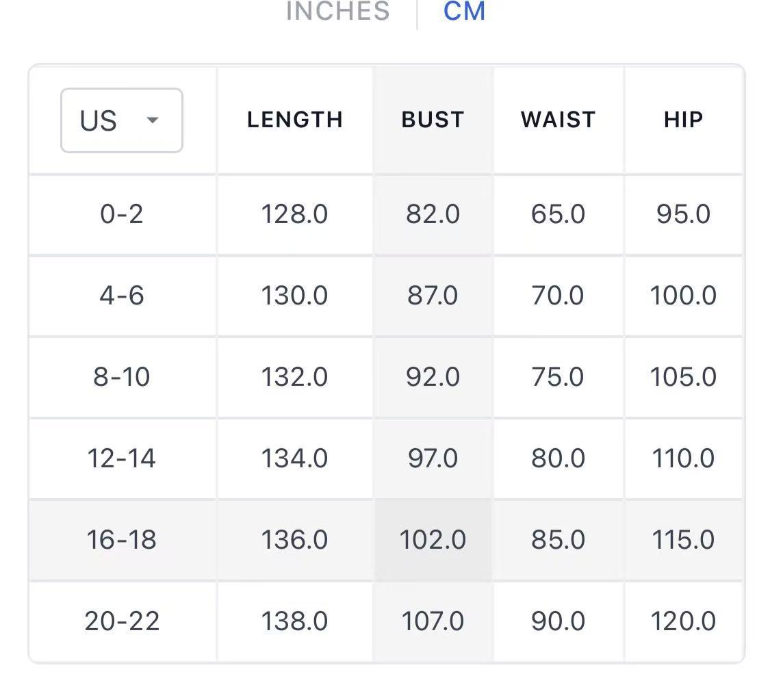Click the 128.0 length cell
This screenshot has width=757, height=700.
(294, 214)
